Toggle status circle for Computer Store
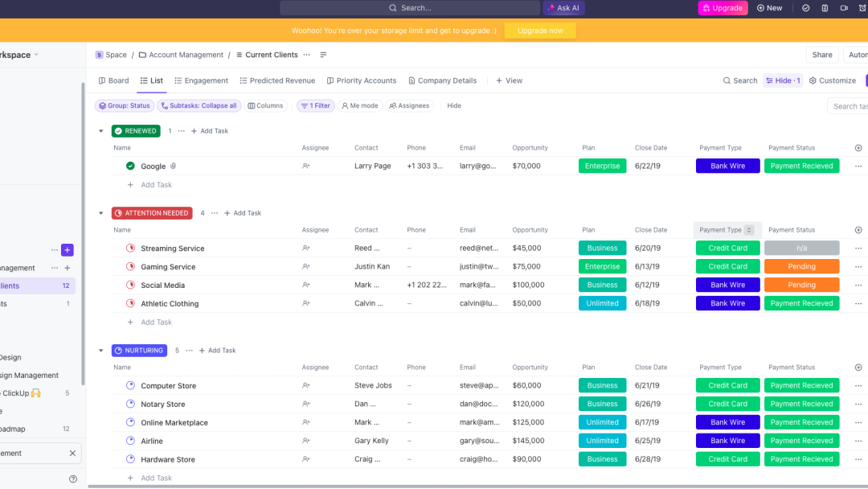 click(130, 385)
